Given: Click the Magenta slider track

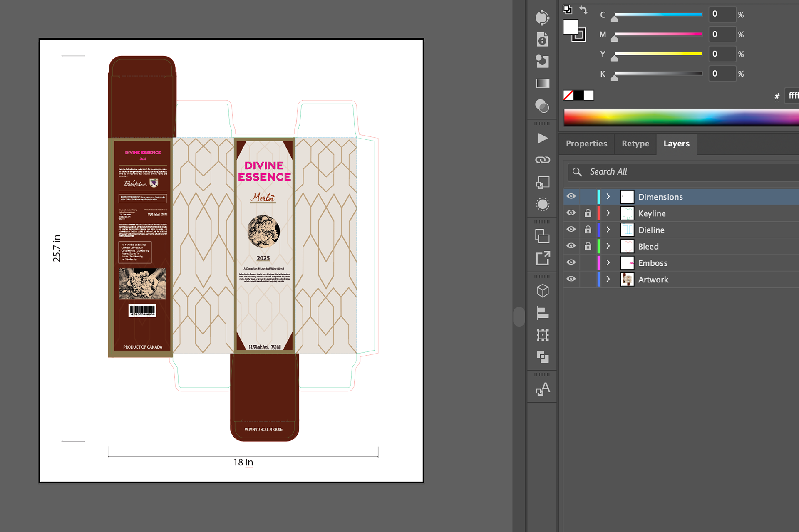Looking at the screenshot, I should [x=659, y=34].
